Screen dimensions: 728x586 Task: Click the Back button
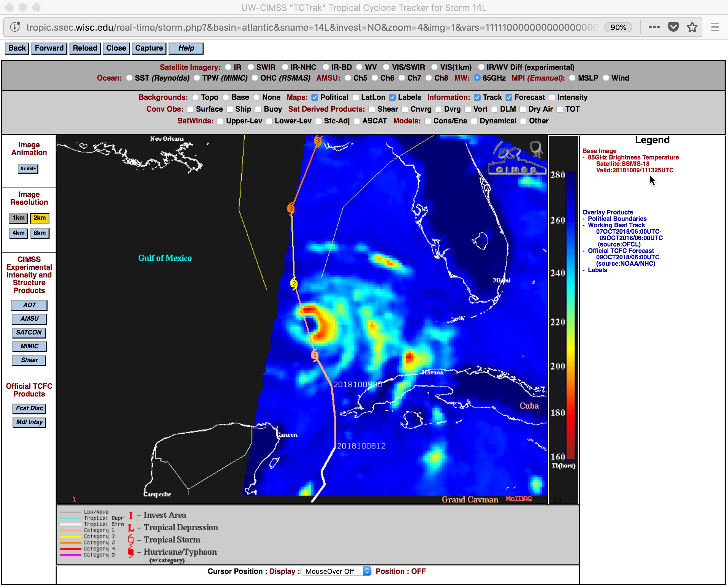point(17,48)
